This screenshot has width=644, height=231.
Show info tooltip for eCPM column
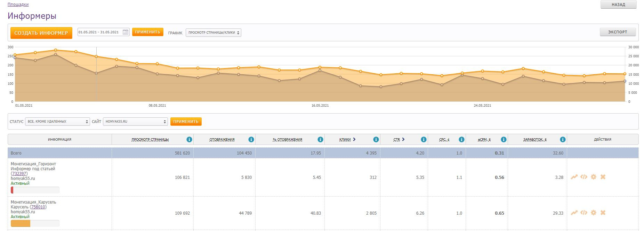[504, 140]
